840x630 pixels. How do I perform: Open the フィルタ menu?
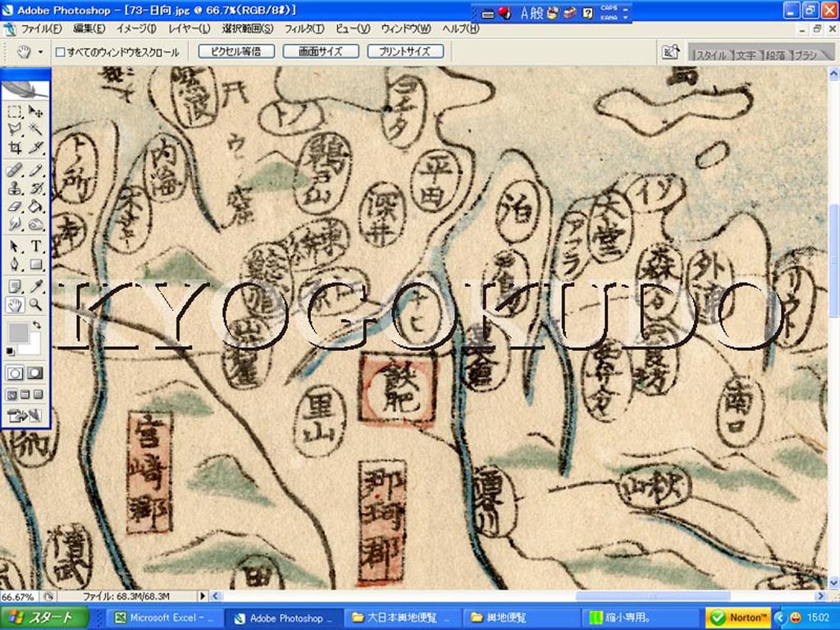tap(304, 29)
